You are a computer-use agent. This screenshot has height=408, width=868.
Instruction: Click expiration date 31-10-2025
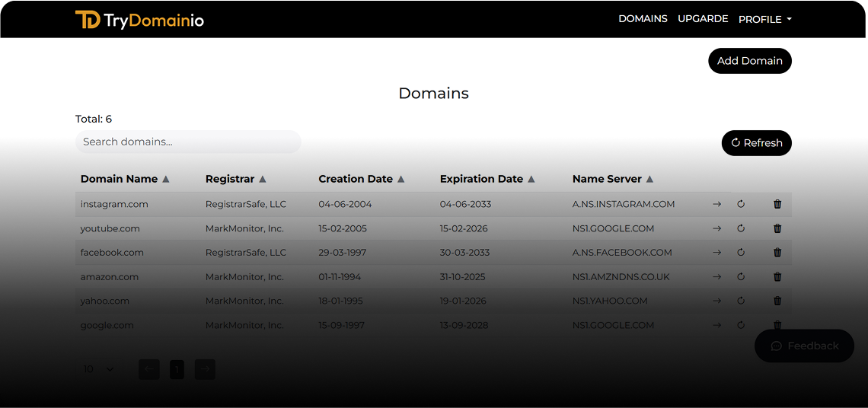coord(463,277)
